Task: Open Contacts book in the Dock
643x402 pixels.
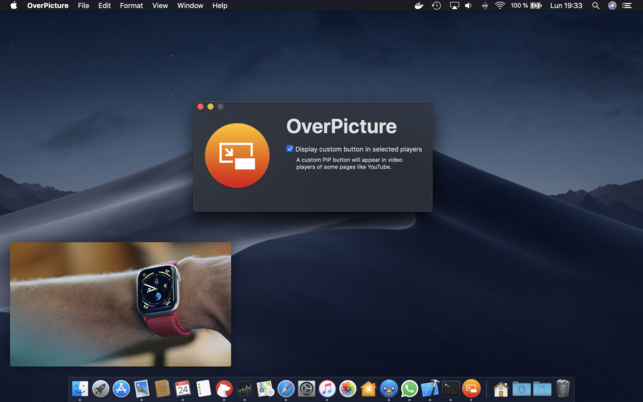Action: pos(162,388)
